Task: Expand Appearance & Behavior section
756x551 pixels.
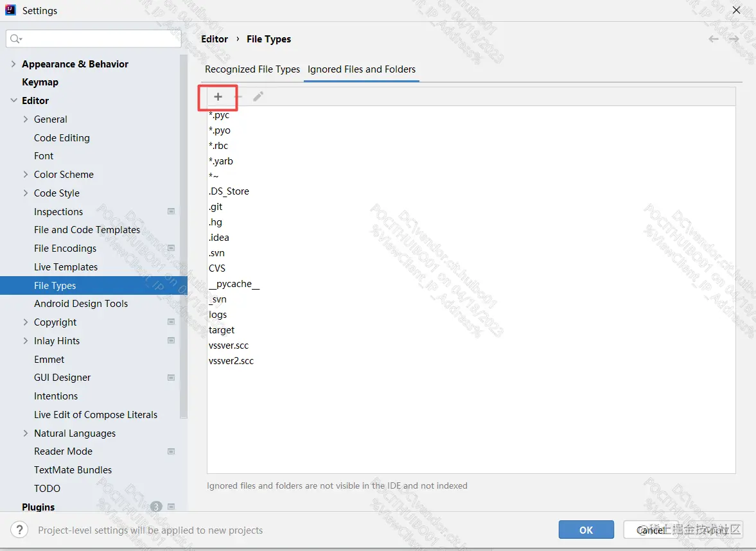Action: [13, 64]
